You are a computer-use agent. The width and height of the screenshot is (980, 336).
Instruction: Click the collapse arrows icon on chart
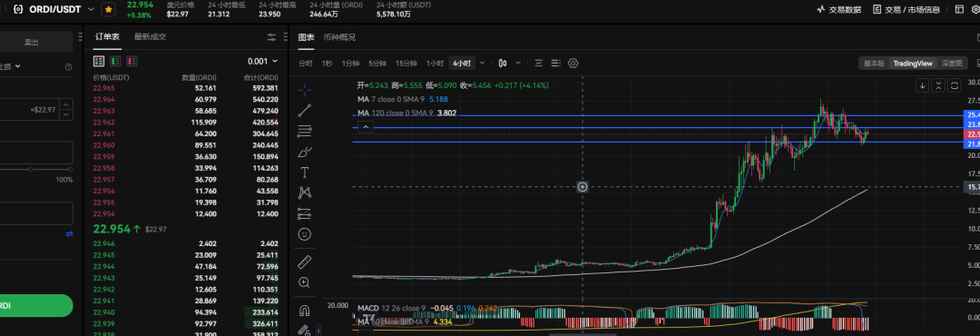(x=938, y=85)
